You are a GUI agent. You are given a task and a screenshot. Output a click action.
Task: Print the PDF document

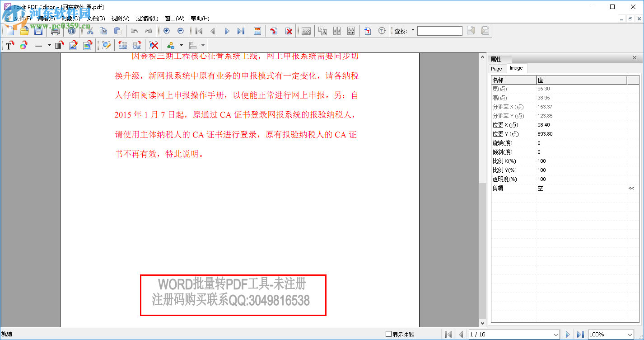pyautogui.click(x=55, y=31)
